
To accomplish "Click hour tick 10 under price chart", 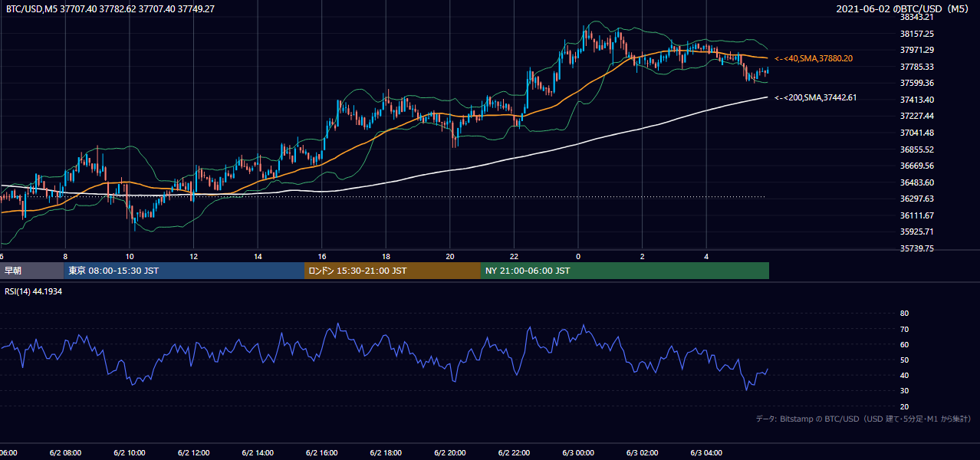I will click(130, 257).
